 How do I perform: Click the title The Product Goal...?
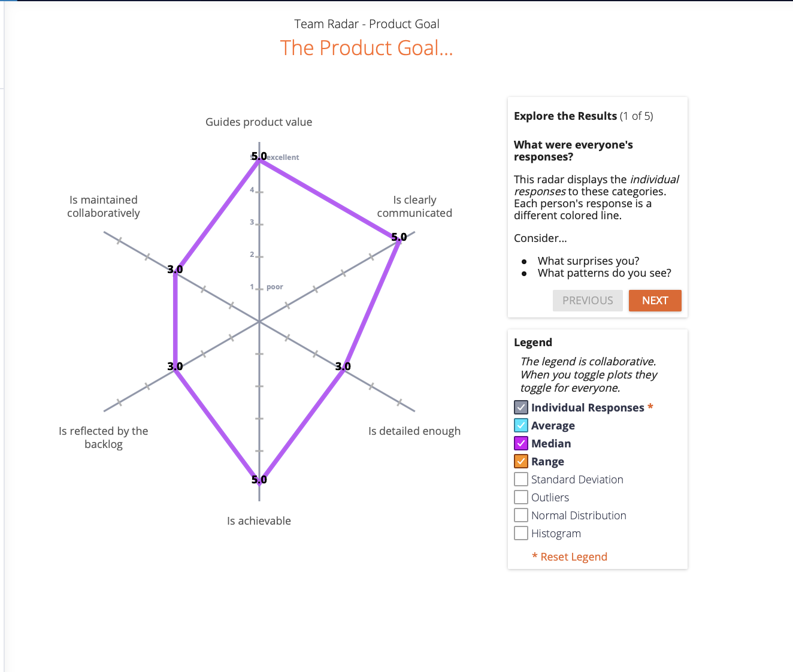[367, 48]
